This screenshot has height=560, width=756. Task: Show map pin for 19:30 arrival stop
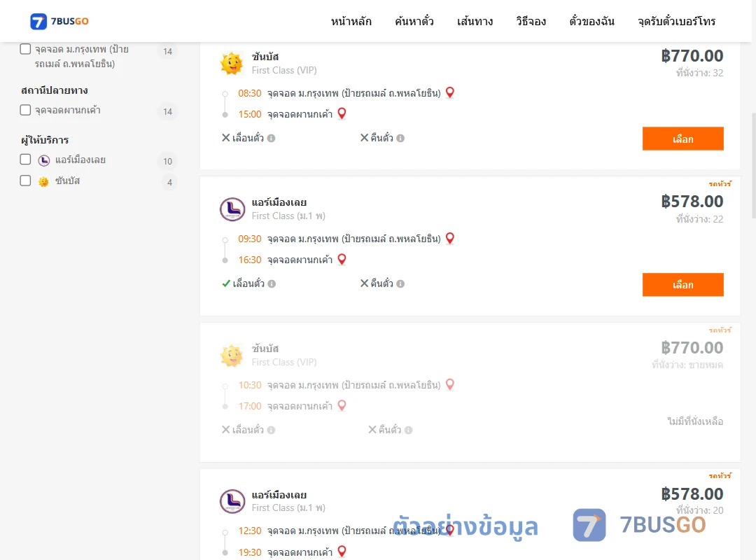(x=342, y=552)
